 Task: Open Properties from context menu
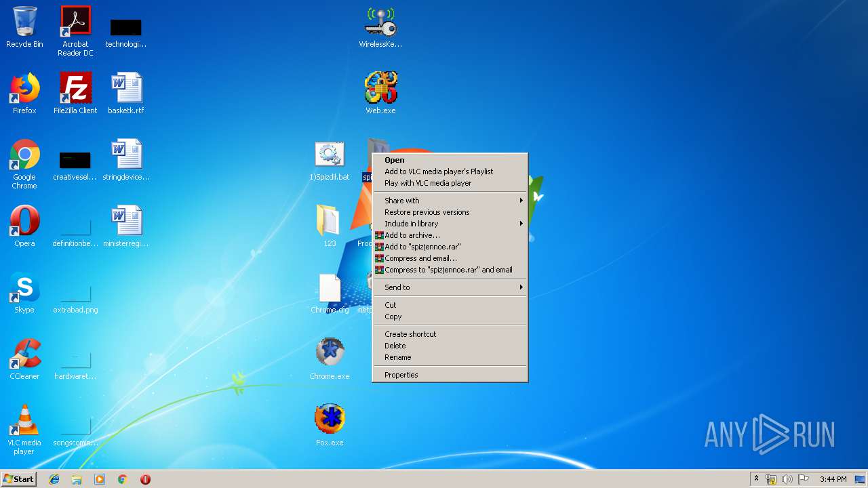(450, 375)
